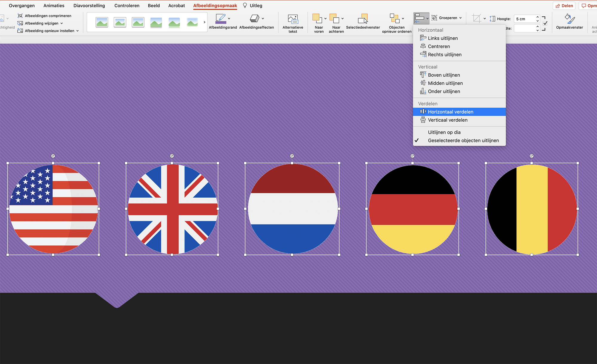Viewport: 597px width, 364px height.
Task: Click the Selectiedeelvenster icon
Action: tap(363, 19)
